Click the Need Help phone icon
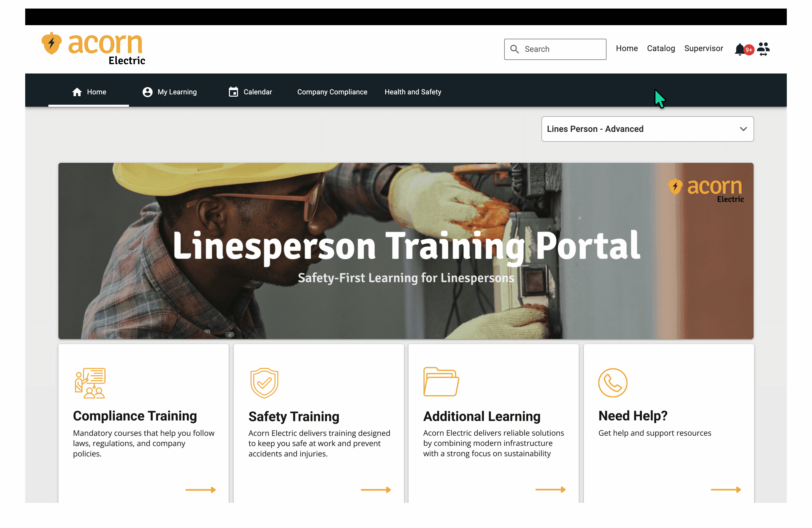The height and width of the screenshot is (528, 812). tap(613, 383)
